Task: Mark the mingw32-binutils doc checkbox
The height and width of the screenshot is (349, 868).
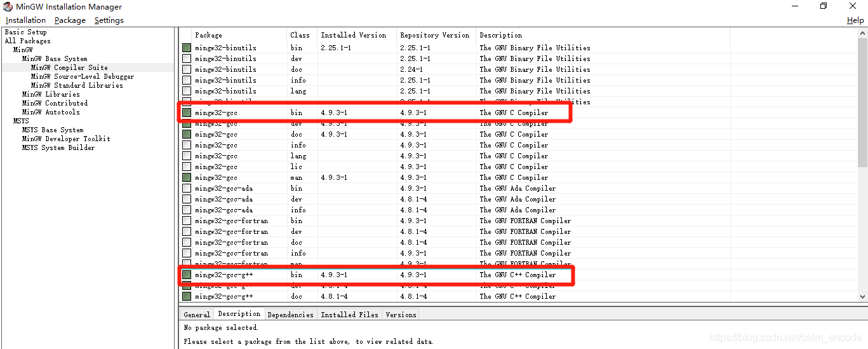Action: pyautogui.click(x=187, y=69)
